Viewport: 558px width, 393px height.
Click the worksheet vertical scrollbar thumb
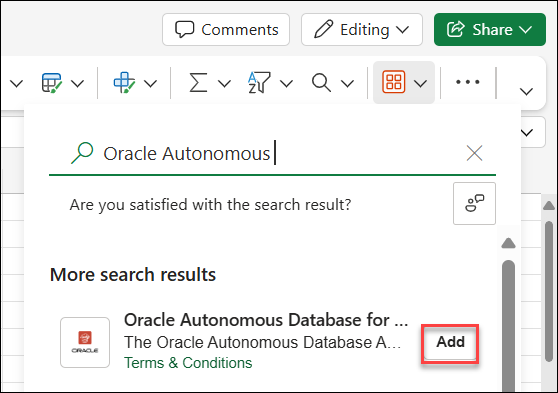pyautogui.click(x=549, y=292)
